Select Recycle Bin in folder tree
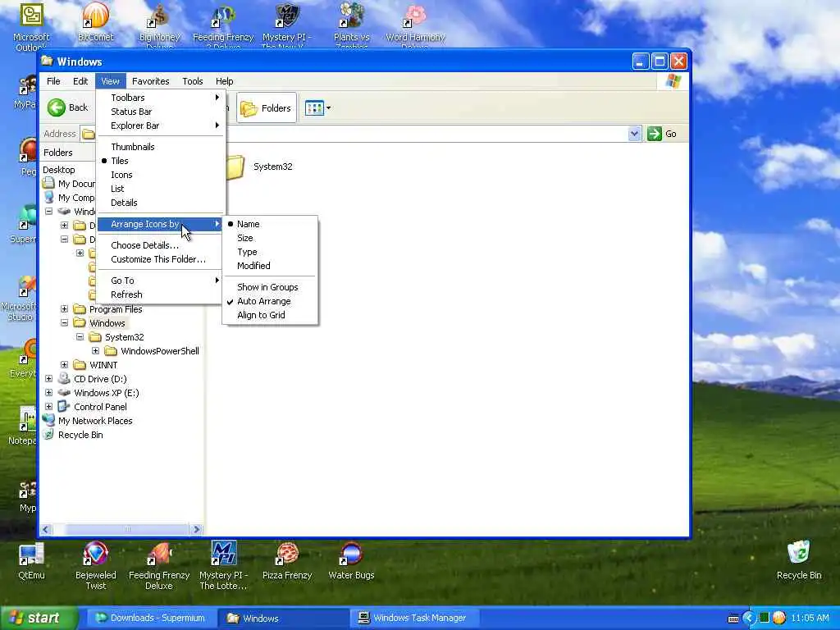 (80, 435)
